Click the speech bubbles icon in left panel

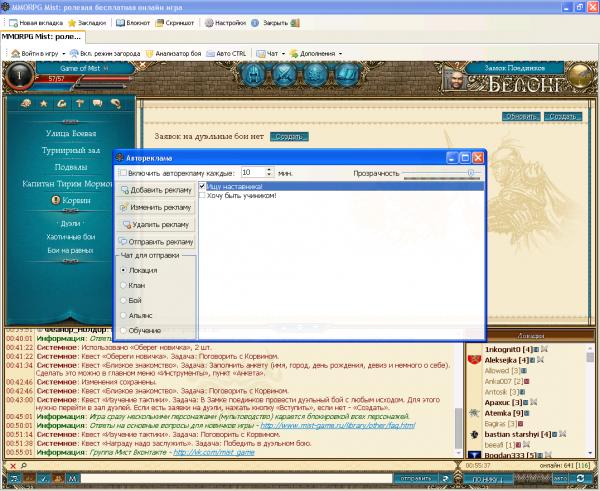pyautogui.click(x=97, y=104)
